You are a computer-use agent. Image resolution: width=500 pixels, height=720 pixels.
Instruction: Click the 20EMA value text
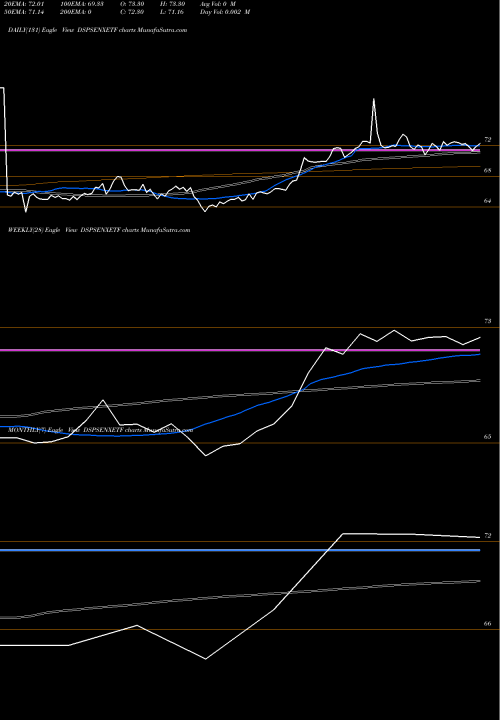tap(25, 4)
